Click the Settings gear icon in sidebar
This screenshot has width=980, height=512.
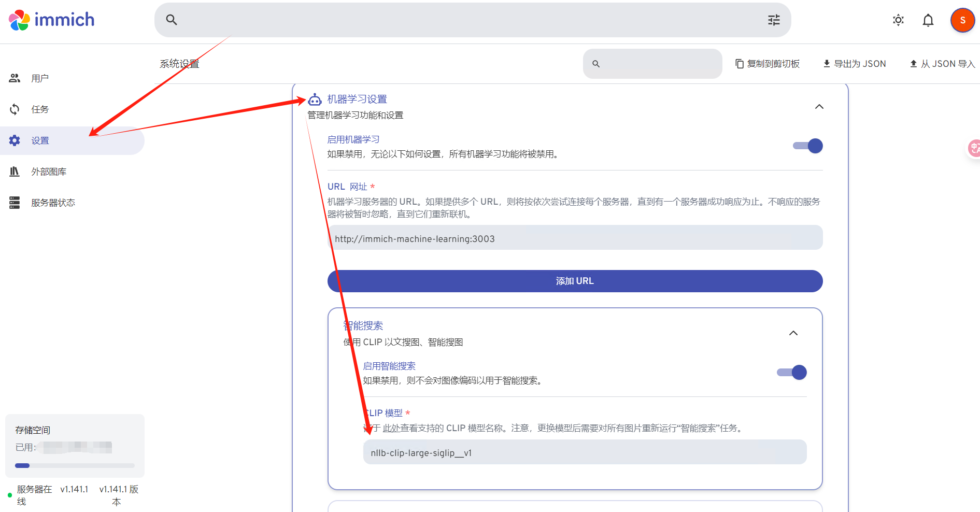point(15,140)
